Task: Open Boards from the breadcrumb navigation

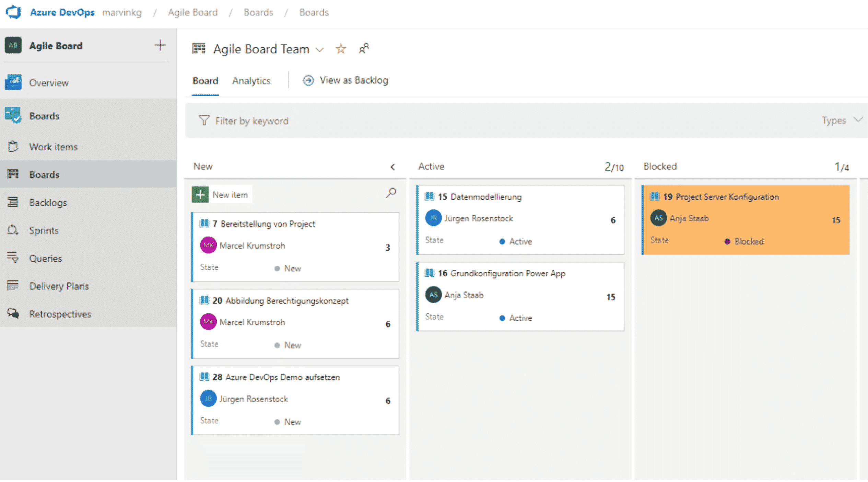Action: pyautogui.click(x=258, y=12)
